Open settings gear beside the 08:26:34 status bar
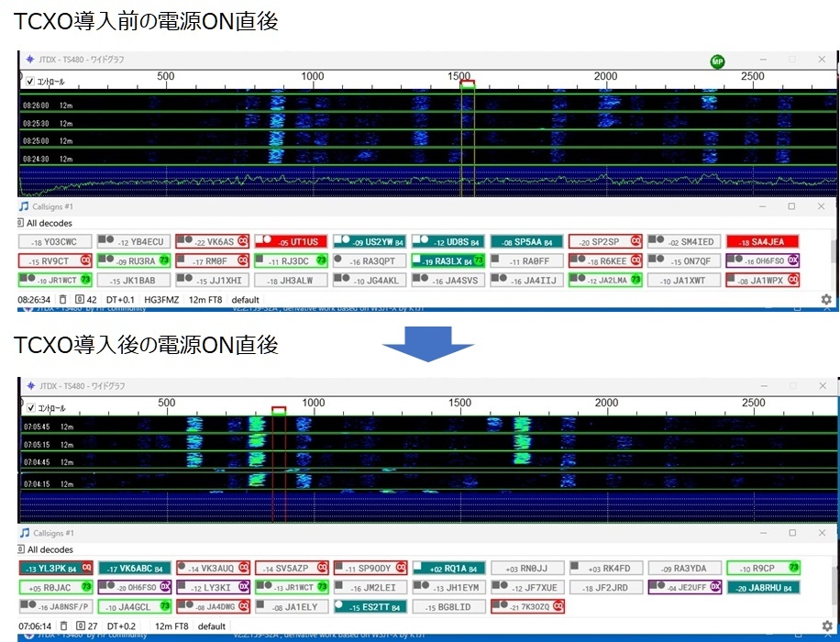Viewport: 840px width, 642px height. 825,300
